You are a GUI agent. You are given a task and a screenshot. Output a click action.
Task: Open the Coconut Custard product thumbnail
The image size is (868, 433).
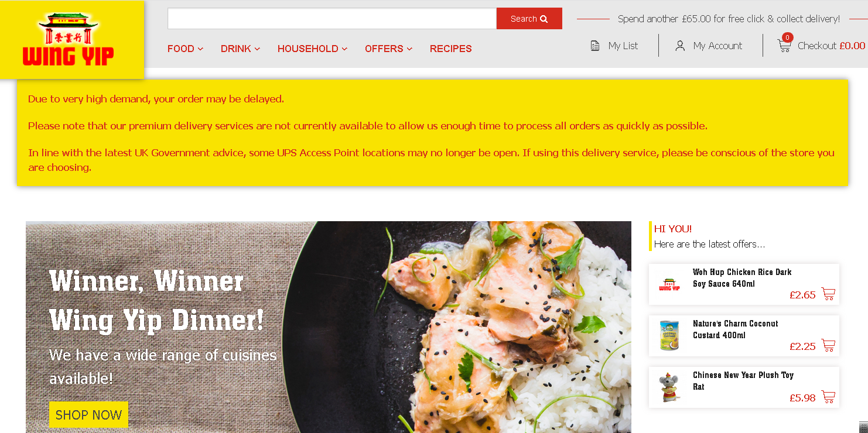coord(669,335)
